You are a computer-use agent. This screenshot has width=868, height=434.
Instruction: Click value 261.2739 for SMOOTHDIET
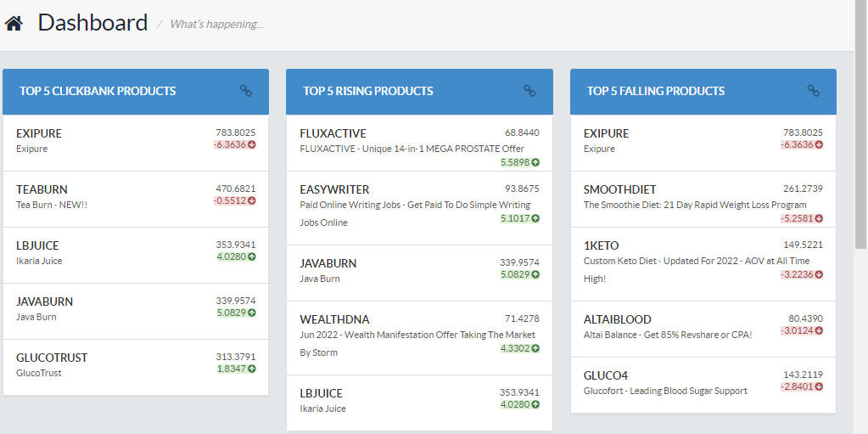pos(803,189)
